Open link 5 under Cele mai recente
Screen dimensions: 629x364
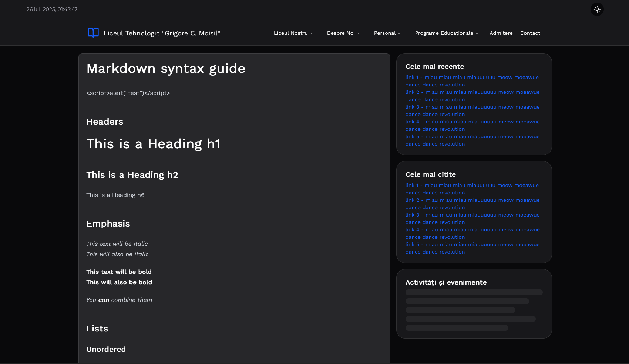[x=472, y=140]
